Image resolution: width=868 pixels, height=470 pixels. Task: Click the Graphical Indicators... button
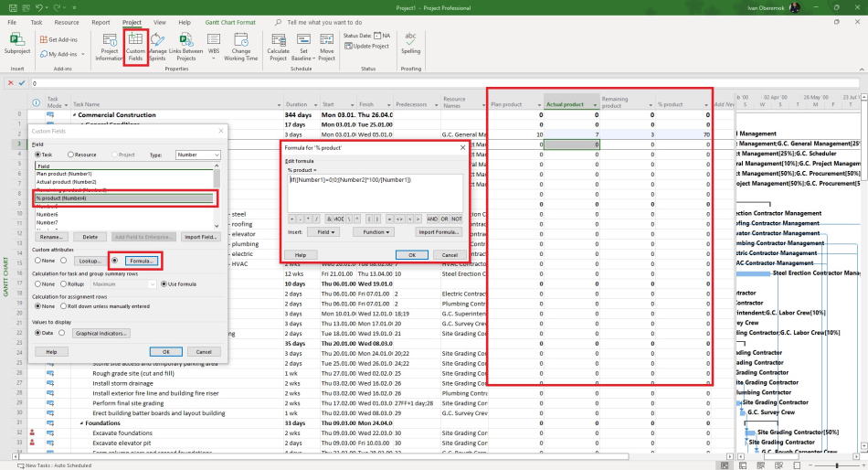(101, 333)
